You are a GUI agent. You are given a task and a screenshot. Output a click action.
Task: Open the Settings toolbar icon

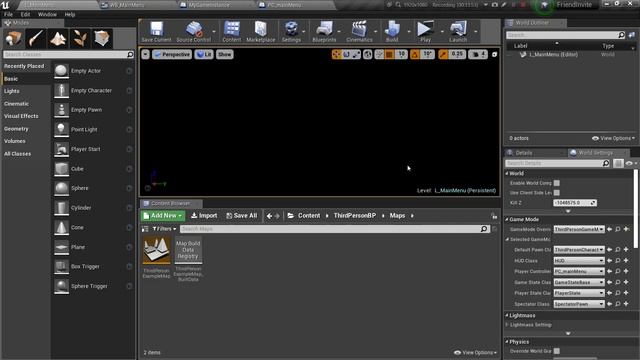(291, 31)
